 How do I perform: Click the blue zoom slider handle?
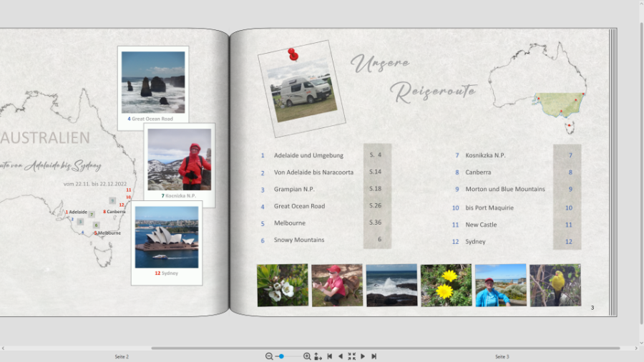click(x=281, y=356)
